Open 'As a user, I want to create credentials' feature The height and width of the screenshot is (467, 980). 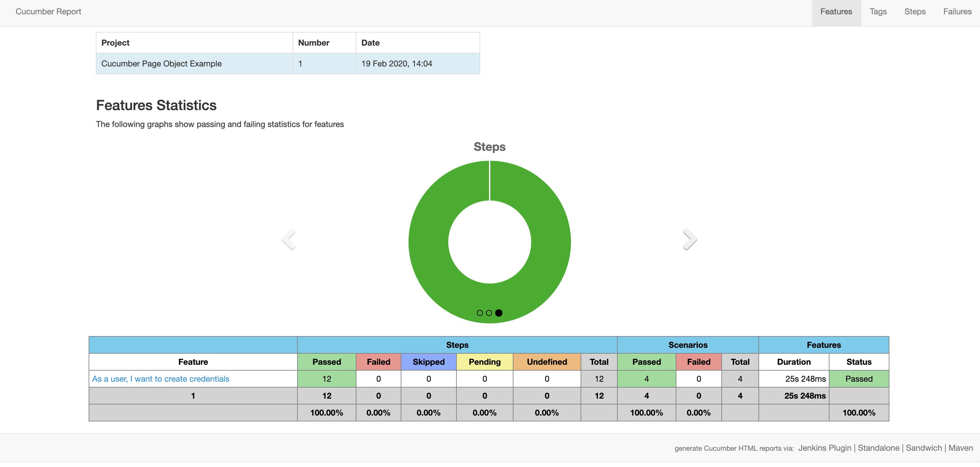pos(161,379)
